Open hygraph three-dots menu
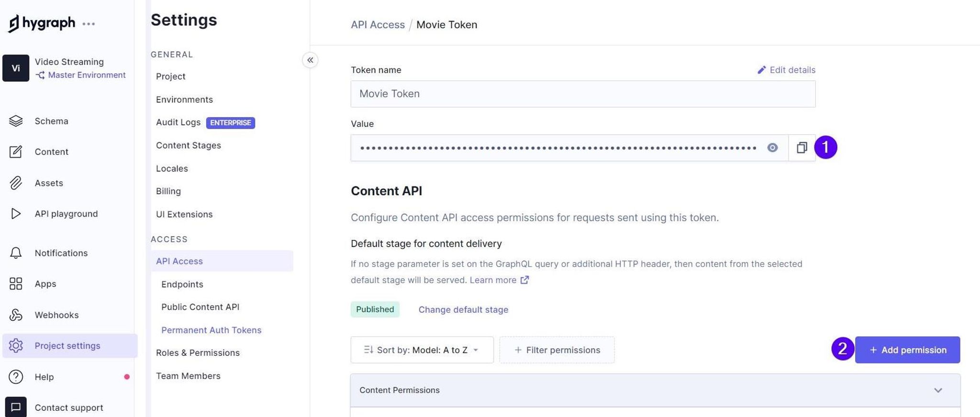Viewport: 980px width, 417px height. pos(89,23)
